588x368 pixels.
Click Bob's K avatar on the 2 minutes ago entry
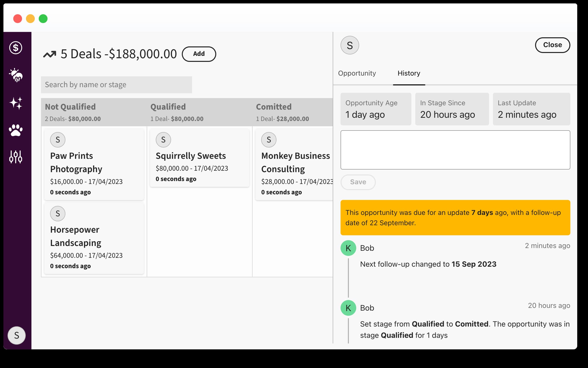click(348, 248)
